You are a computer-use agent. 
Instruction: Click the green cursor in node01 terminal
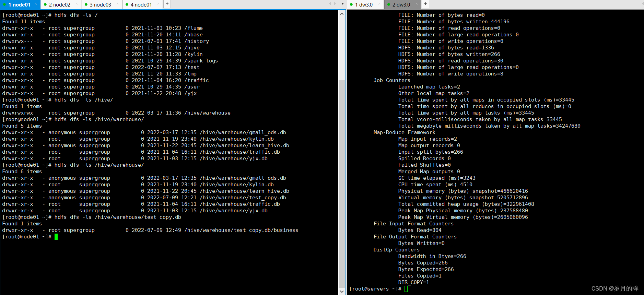[x=56, y=237]
